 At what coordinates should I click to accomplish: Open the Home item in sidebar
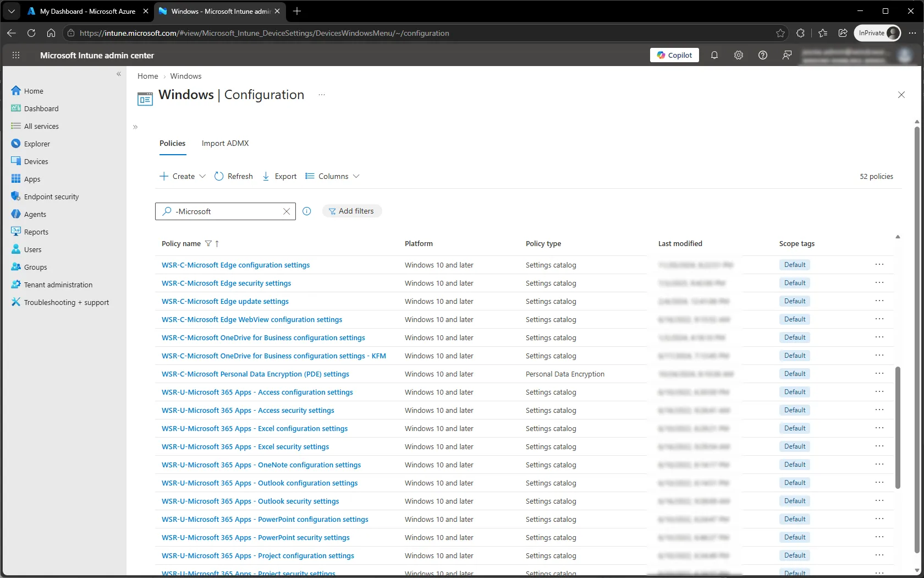coord(34,91)
